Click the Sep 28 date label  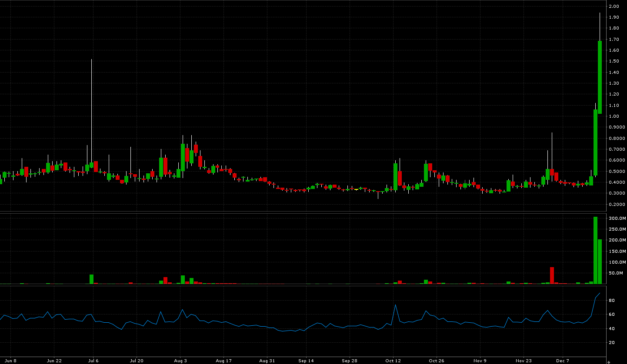(x=349, y=361)
